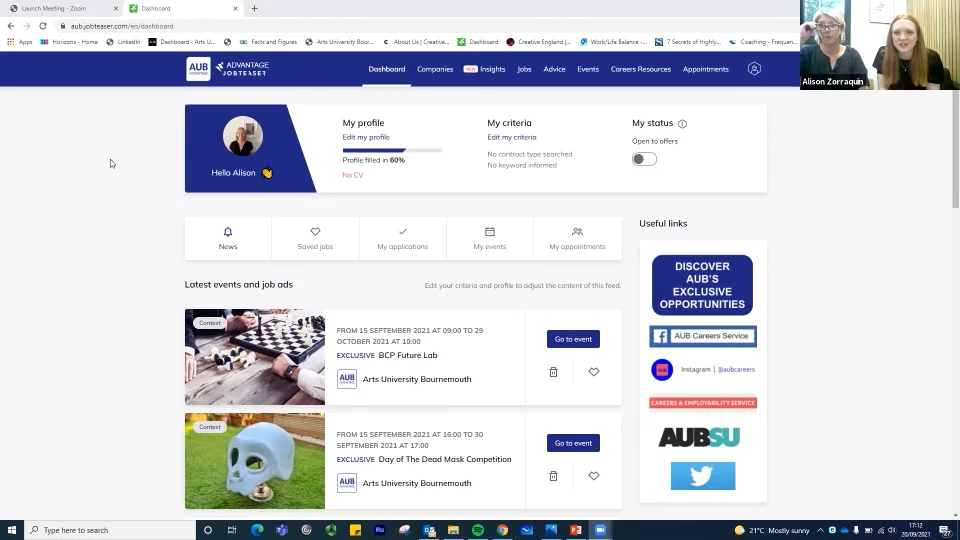Click the taskbar search box
Image resolution: width=960 pixels, height=540 pixels.
click(x=110, y=530)
